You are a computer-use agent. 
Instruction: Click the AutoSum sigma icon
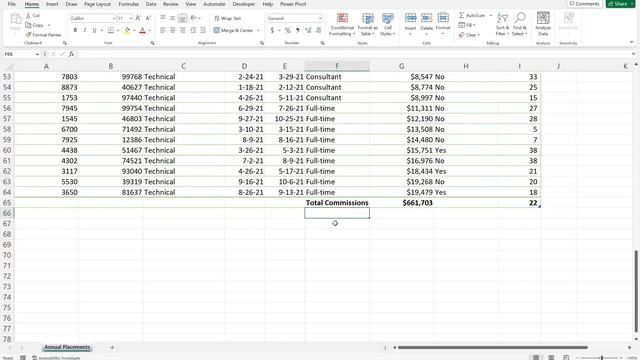pos(462,16)
